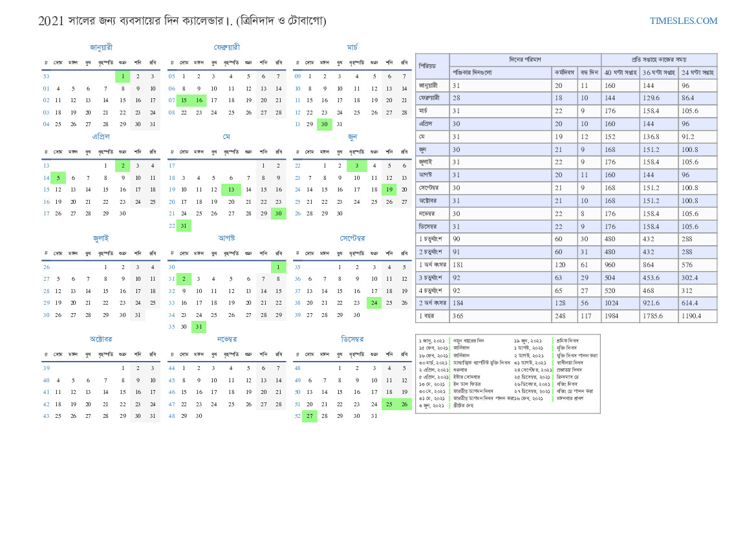Select highlighted May 13 holiday cell

[x=231, y=190]
